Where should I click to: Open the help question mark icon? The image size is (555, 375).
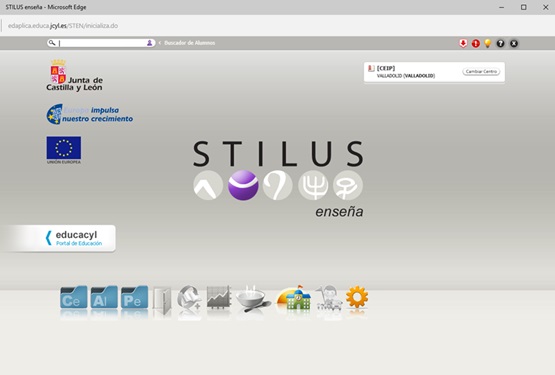click(x=500, y=43)
